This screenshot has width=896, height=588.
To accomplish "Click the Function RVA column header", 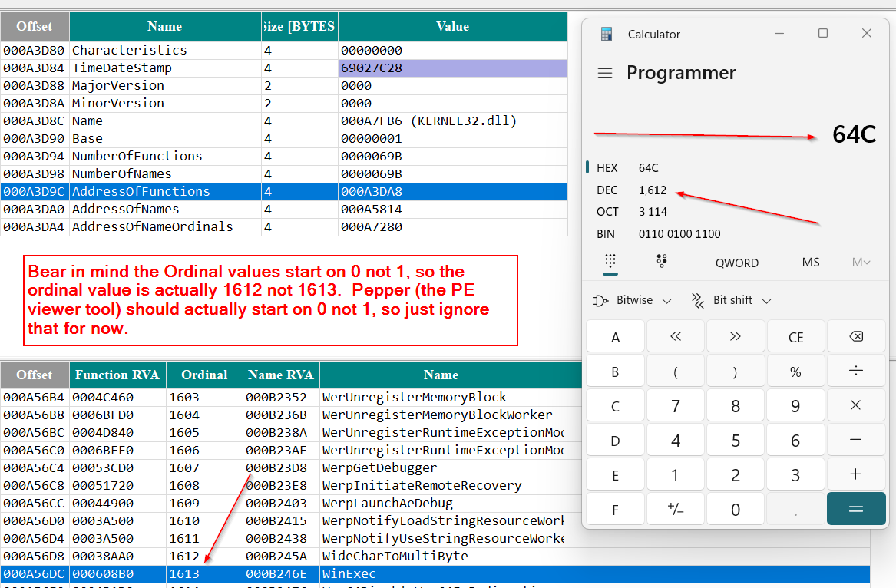I will point(117,375).
